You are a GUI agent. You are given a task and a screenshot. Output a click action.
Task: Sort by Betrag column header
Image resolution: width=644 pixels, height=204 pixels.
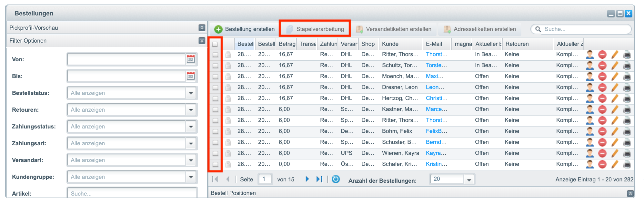point(287,44)
